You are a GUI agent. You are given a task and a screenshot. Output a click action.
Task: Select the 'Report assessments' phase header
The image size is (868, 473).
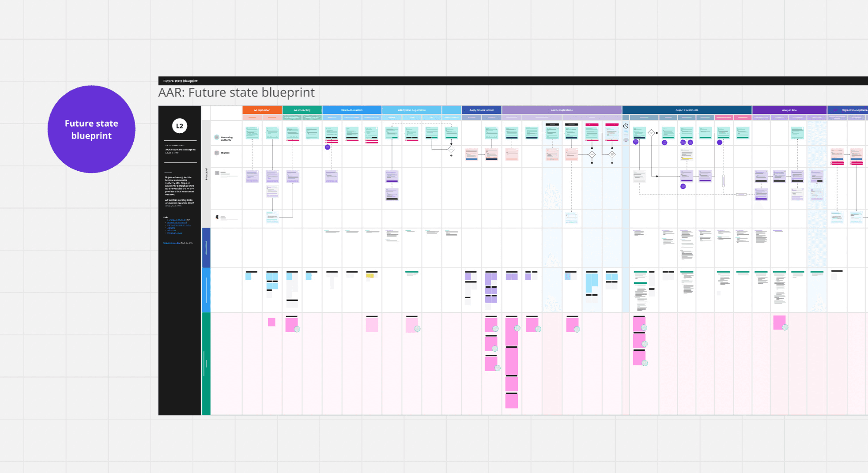click(x=687, y=110)
